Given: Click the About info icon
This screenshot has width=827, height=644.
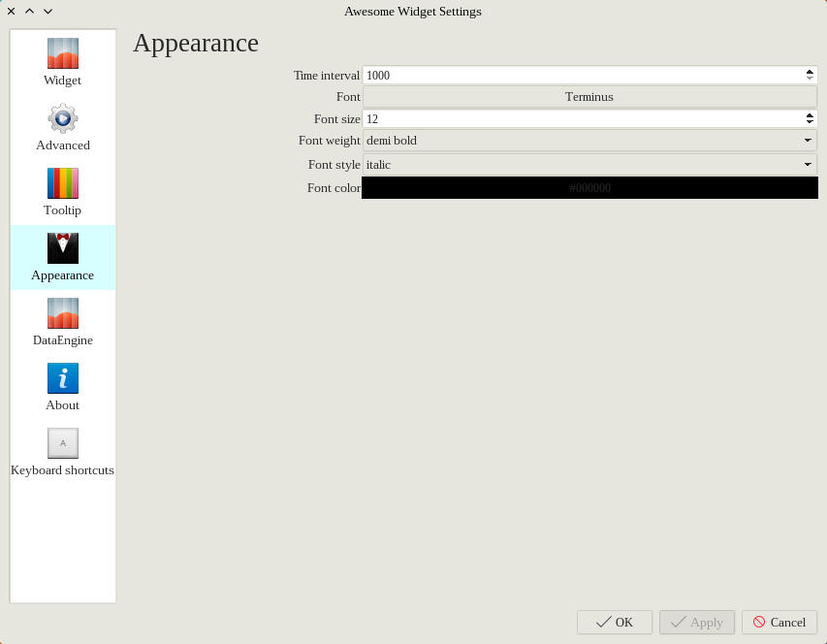Looking at the screenshot, I should click(x=63, y=378).
